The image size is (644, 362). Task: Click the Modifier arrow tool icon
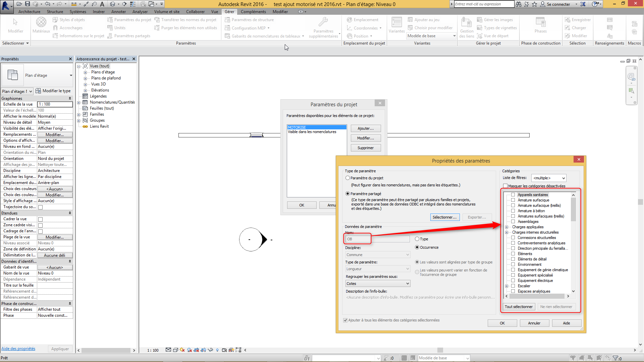15,22
